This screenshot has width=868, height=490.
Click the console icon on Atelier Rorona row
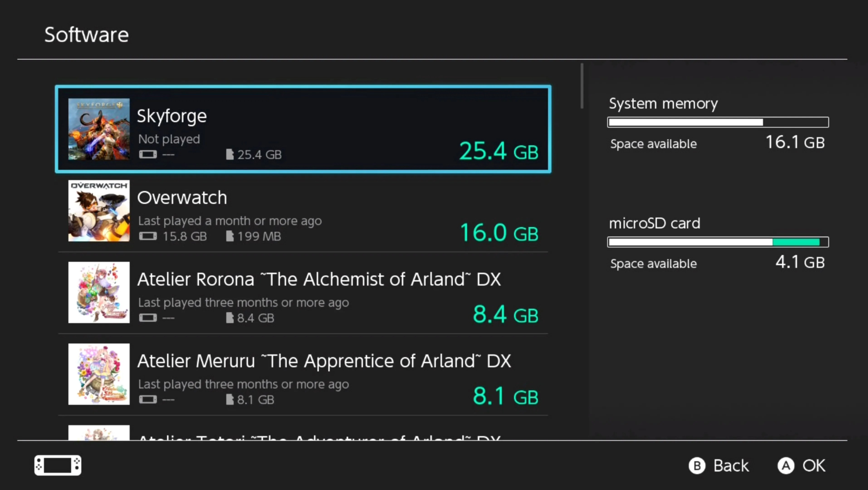148,318
